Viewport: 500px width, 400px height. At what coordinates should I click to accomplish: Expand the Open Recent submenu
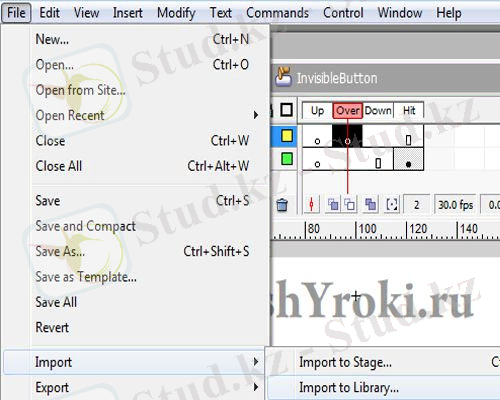(142, 115)
